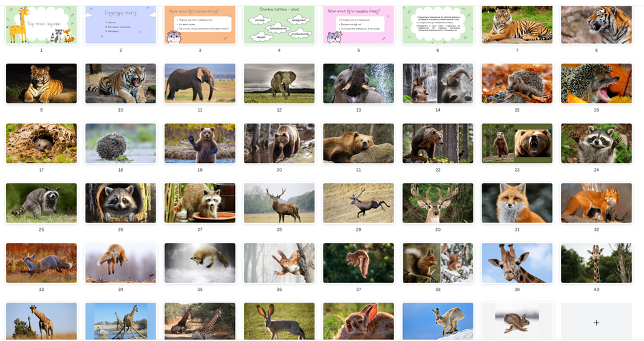Viewport: 644px width, 341px height.
Task: Open slide 2 'Структура тексту'
Action: 121,25
